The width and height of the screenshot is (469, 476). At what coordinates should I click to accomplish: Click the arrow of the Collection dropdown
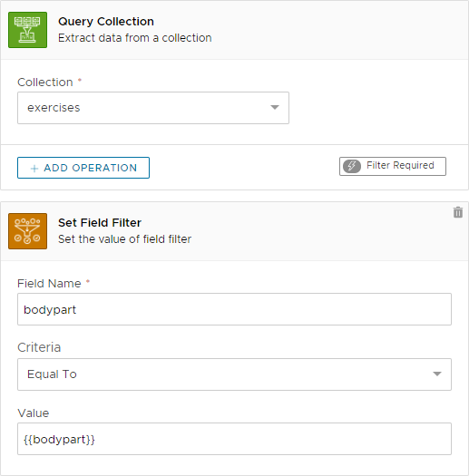275,107
